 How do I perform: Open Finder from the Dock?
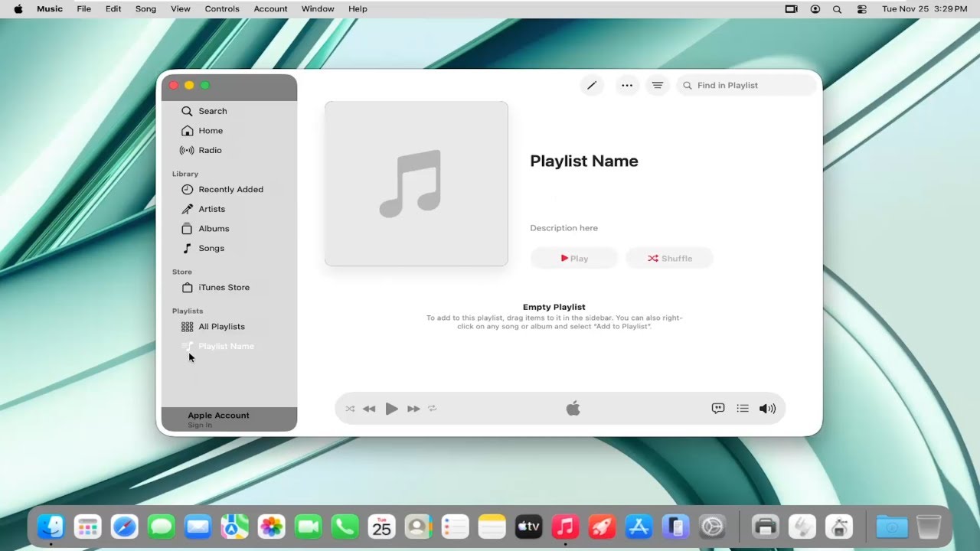[x=51, y=527]
